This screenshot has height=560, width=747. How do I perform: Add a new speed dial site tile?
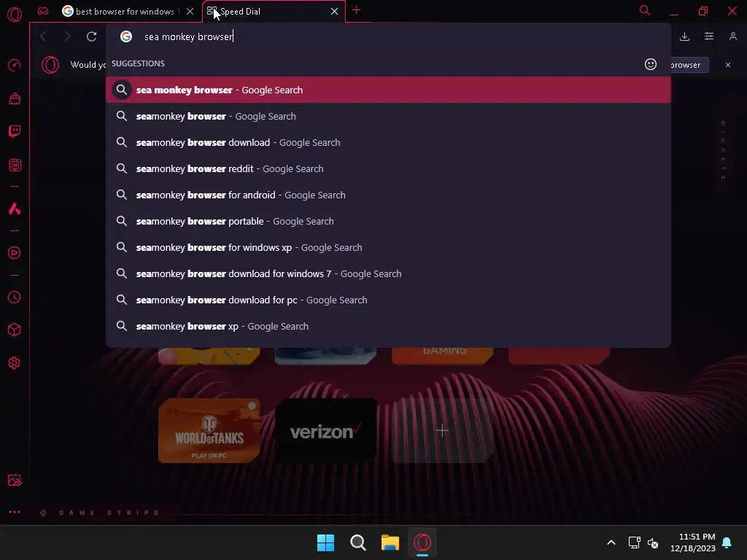click(442, 430)
